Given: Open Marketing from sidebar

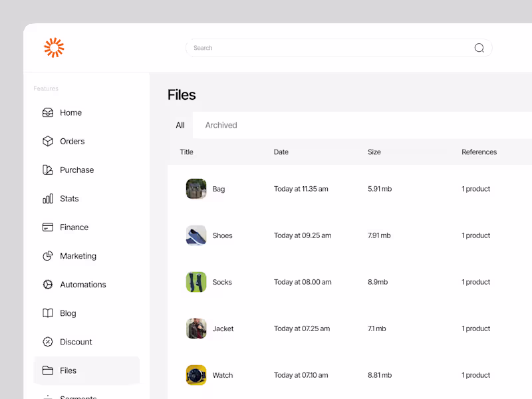Looking at the screenshot, I should click(x=78, y=256).
